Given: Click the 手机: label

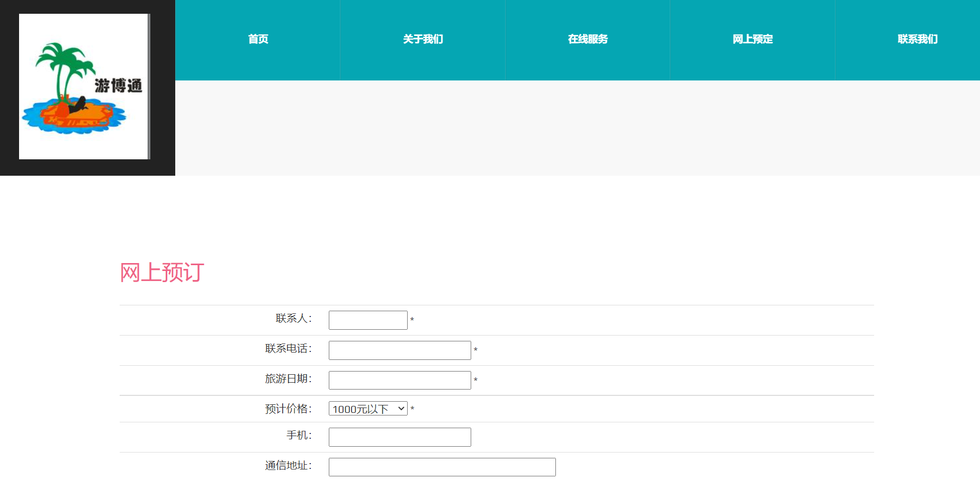Looking at the screenshot, I should click(299, 435).
